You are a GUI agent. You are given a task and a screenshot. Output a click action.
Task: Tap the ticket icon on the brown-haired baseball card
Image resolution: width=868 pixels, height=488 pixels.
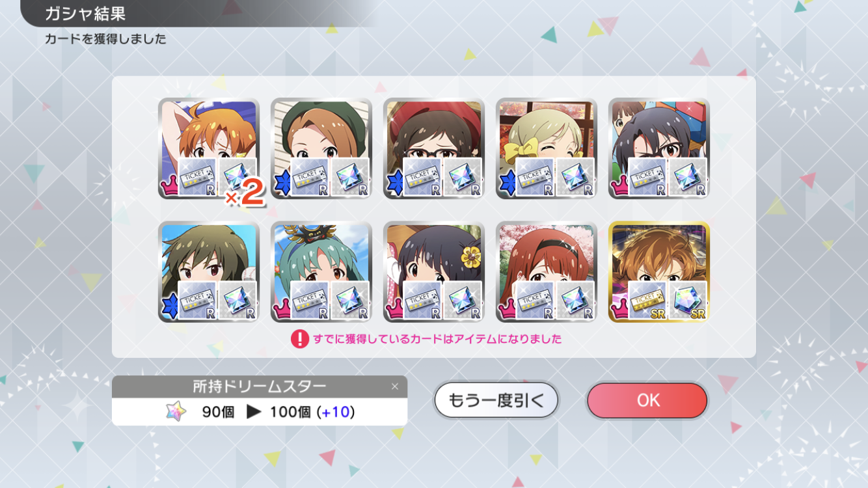tap(197, 300)
